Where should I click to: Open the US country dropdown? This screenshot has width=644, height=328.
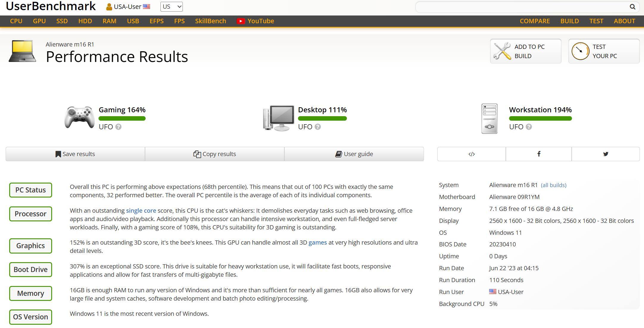[x=171, y=7]
